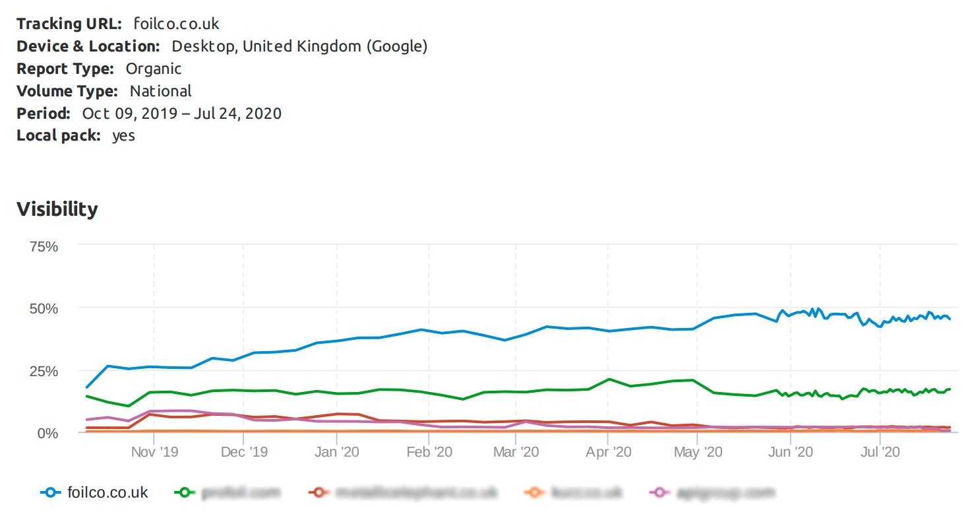980x524 pixels.
Task: Click the period date range text
Action: click(181, 114)
